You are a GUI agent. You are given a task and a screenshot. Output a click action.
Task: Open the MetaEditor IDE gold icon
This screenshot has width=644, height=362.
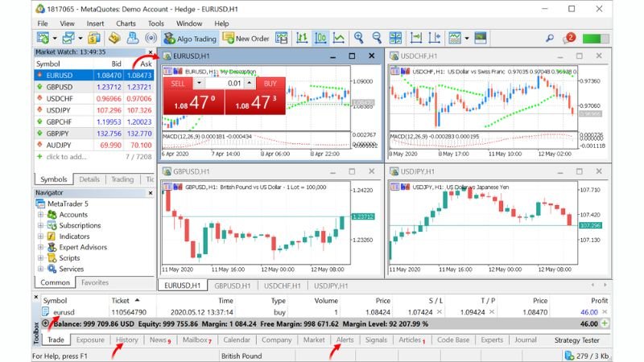tap(114, 38)
